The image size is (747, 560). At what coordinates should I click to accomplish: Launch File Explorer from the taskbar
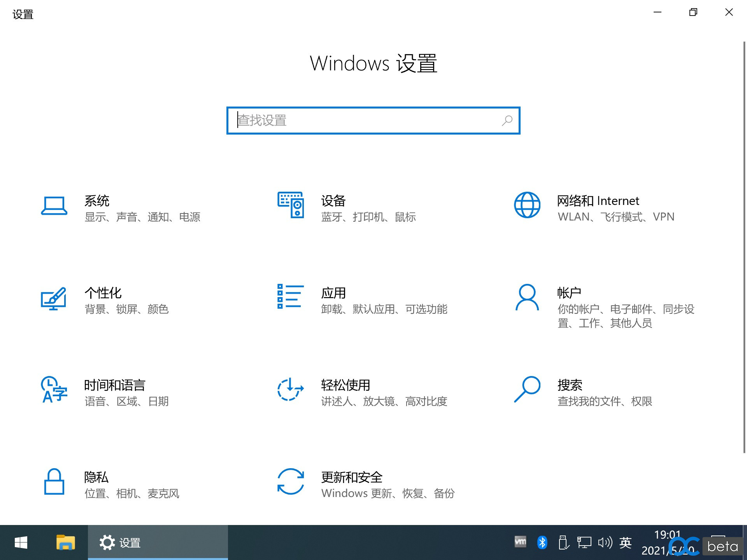66,542
